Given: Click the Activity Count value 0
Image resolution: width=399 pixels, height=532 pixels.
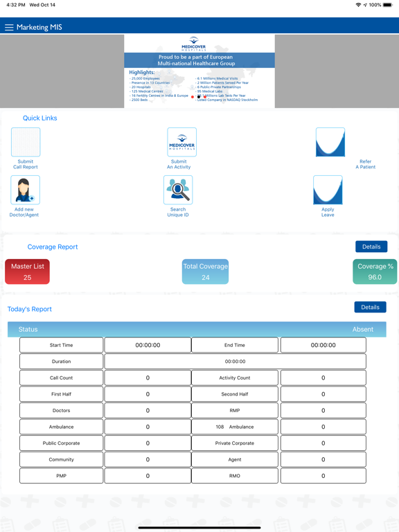Looking at the screenshot, I should (323, 378).
